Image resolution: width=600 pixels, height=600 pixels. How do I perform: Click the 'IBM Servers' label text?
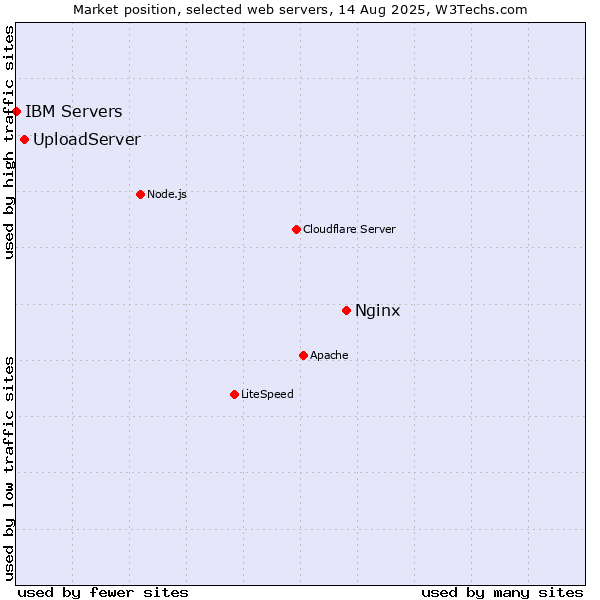coord(73,111)
